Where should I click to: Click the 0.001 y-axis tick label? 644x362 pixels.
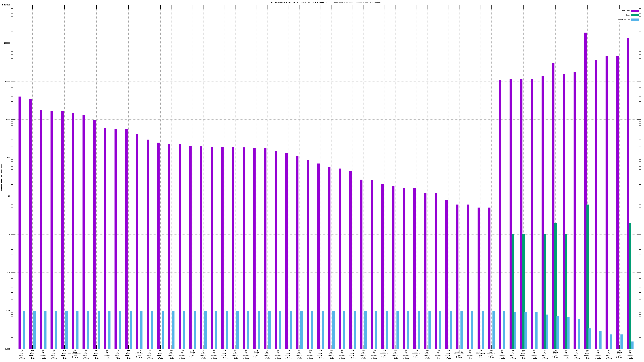click(8, 349)
